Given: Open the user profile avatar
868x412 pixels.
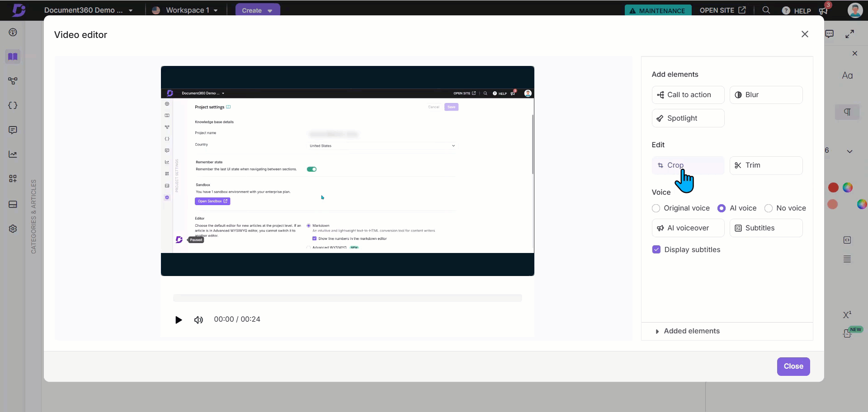Looking at the screenshot, I should (854, 10).
